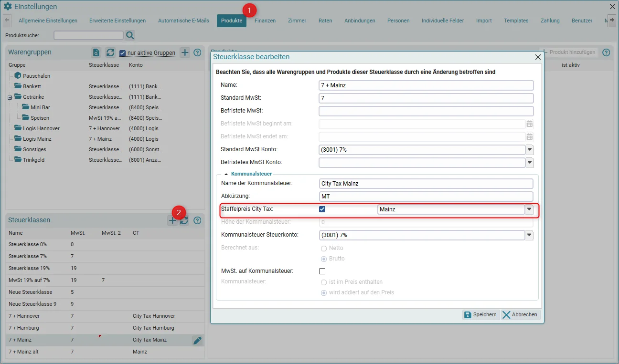Add a new Steuerklasse with plus icon

point(172,220)
